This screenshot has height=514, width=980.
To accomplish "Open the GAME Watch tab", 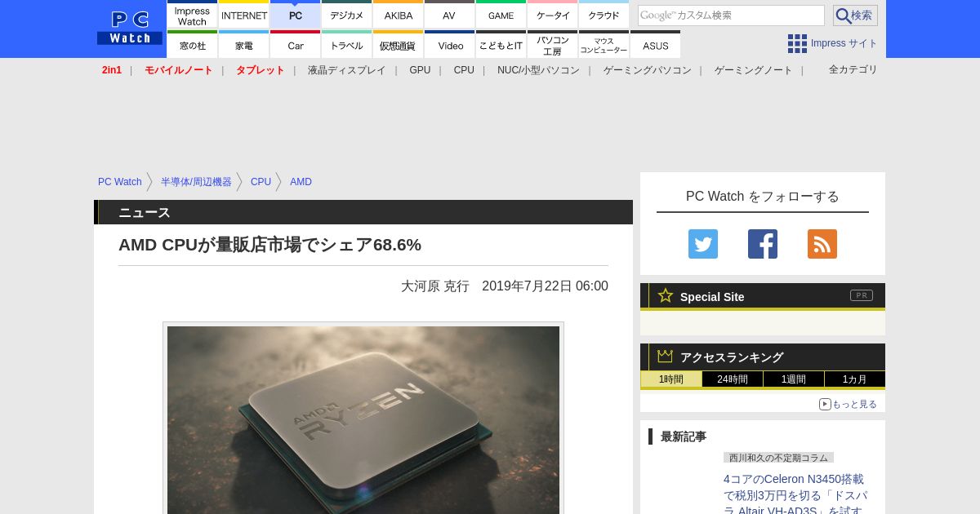I will [501, 15].
